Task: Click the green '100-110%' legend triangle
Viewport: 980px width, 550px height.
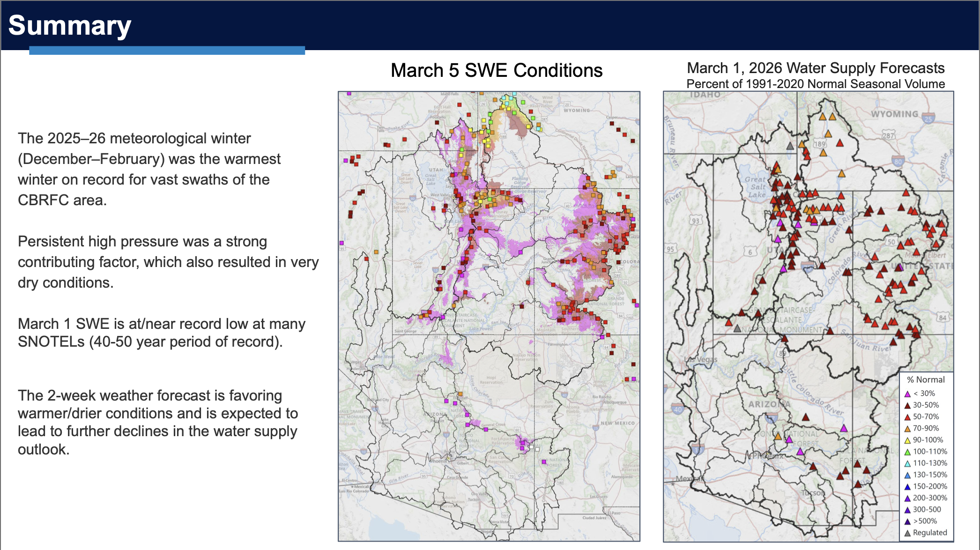Action: point(907,452)
